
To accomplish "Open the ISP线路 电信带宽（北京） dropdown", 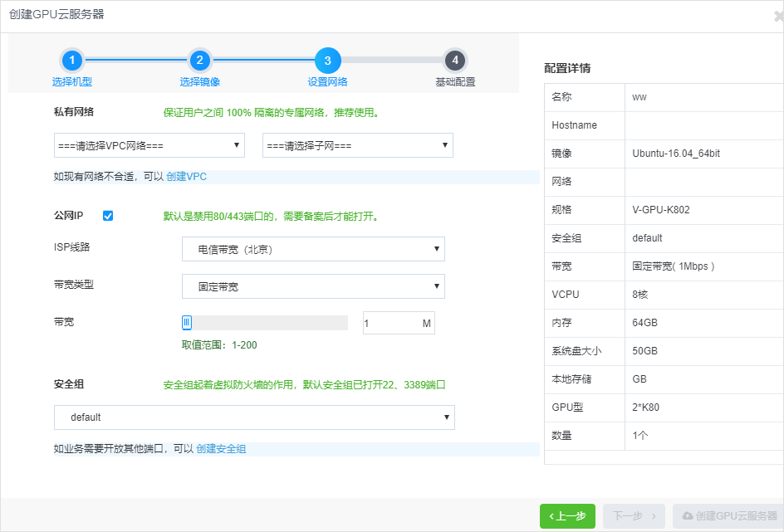I will tap(313, 249).
